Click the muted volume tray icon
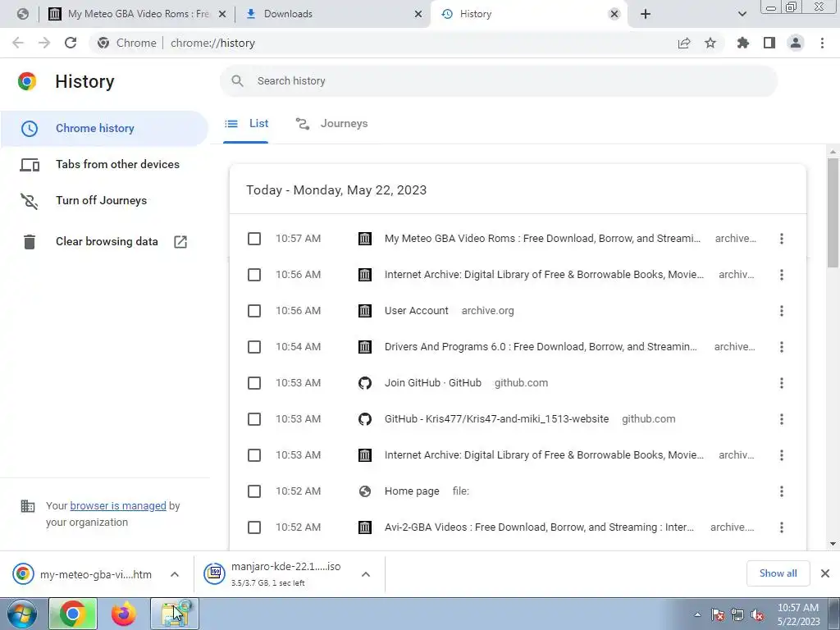Image resolution: width=840 pixels, height=630 pixels. (x=757, y=615)
